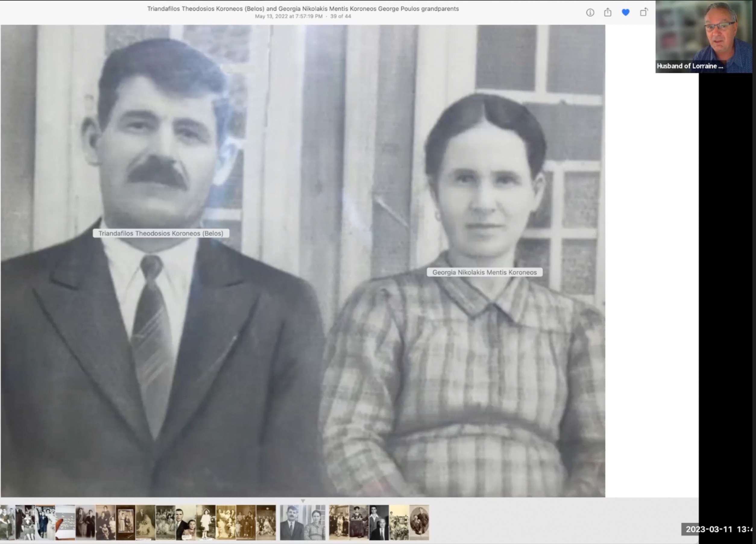Open the yellowish beach group thumbnail

(x=399, y=522)
